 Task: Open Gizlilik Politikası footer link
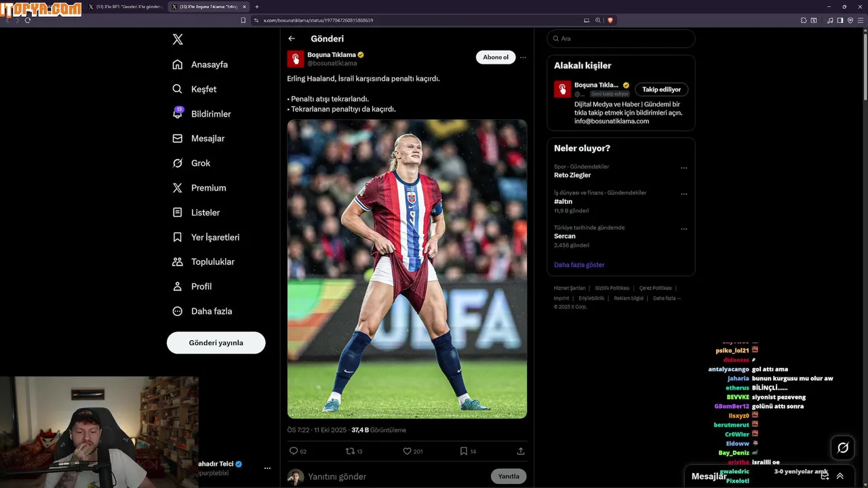pyautogui.click(x=612, y=288)
